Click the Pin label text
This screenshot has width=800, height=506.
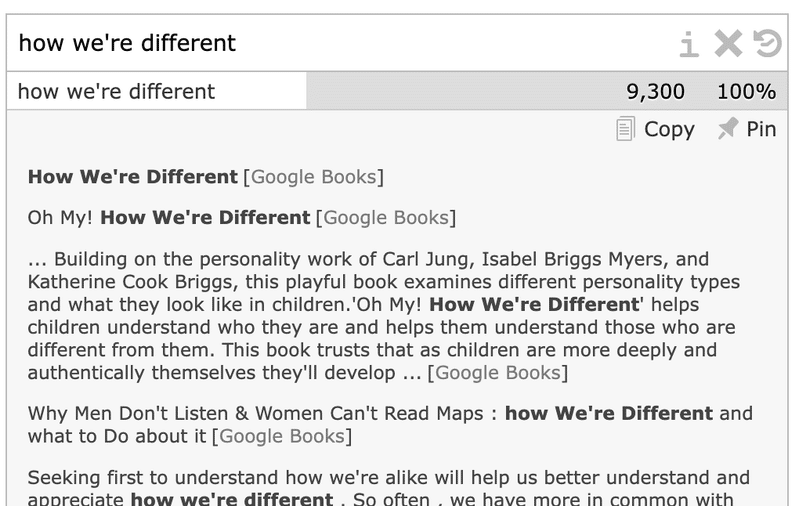tap(761, 129)
